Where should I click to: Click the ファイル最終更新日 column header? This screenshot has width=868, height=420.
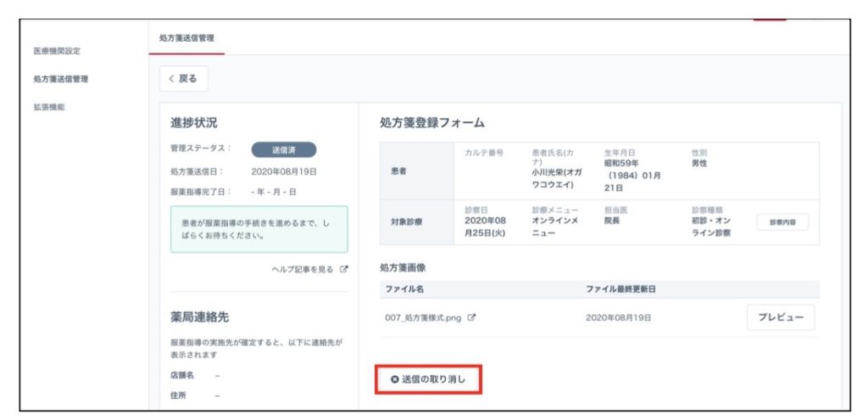[620, 289]
